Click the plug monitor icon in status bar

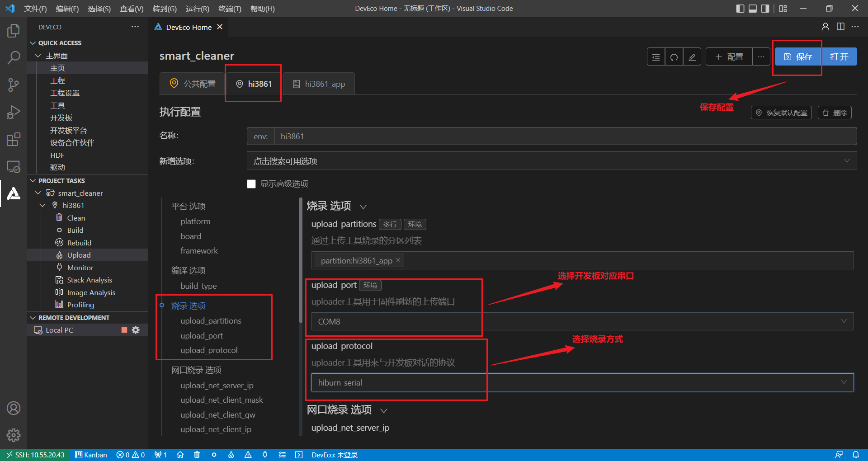click(x=265, y=455)
